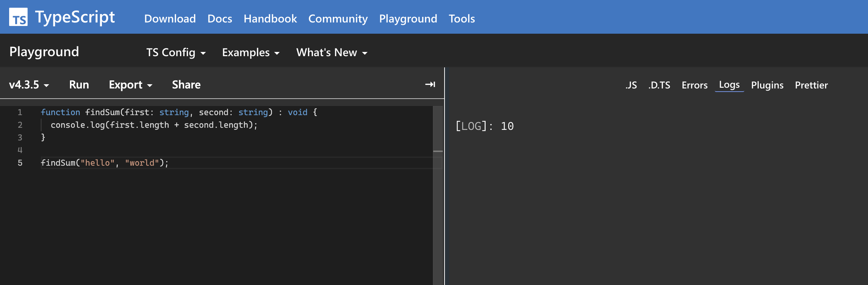The width and height of the screenshot is (868, 285).
Task: Click the [LOG]: 10 output entry
Action: tap(485, 126)
